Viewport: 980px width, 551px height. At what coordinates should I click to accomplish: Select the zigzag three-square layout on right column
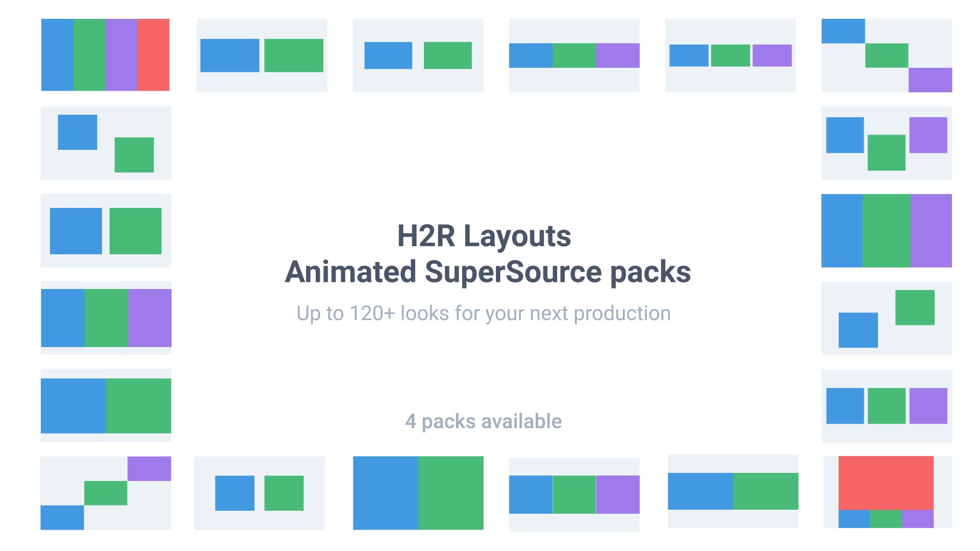point(887,143)
